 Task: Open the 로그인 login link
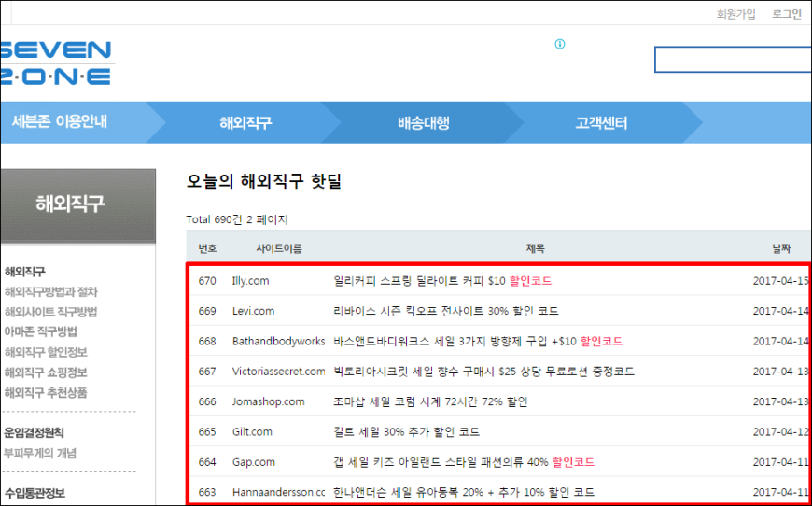coord(786,14)
